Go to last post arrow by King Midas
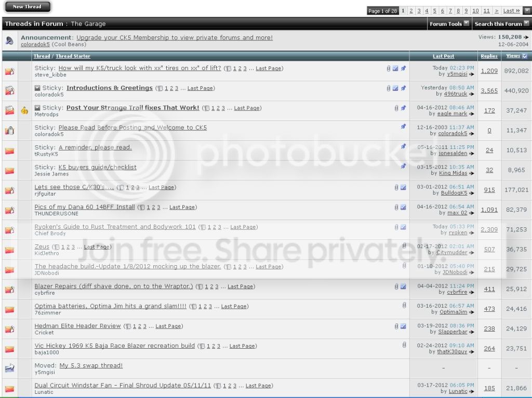 [x=471, y=173]
